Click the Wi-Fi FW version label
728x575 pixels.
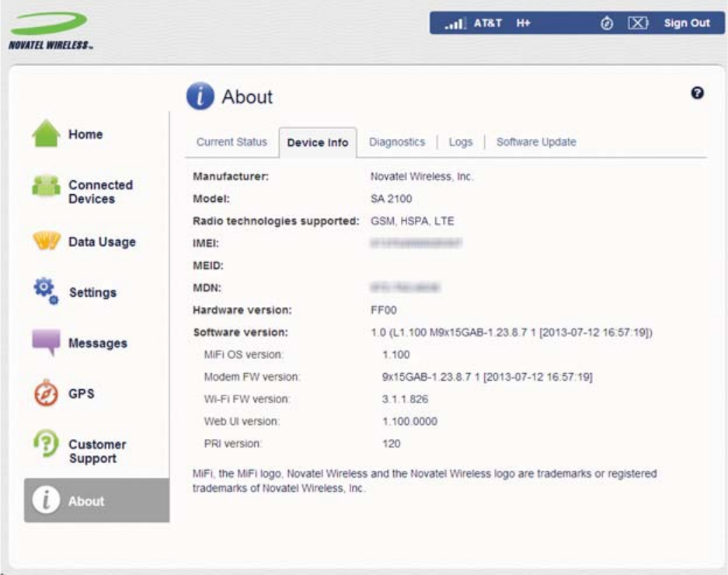(247, 399)
